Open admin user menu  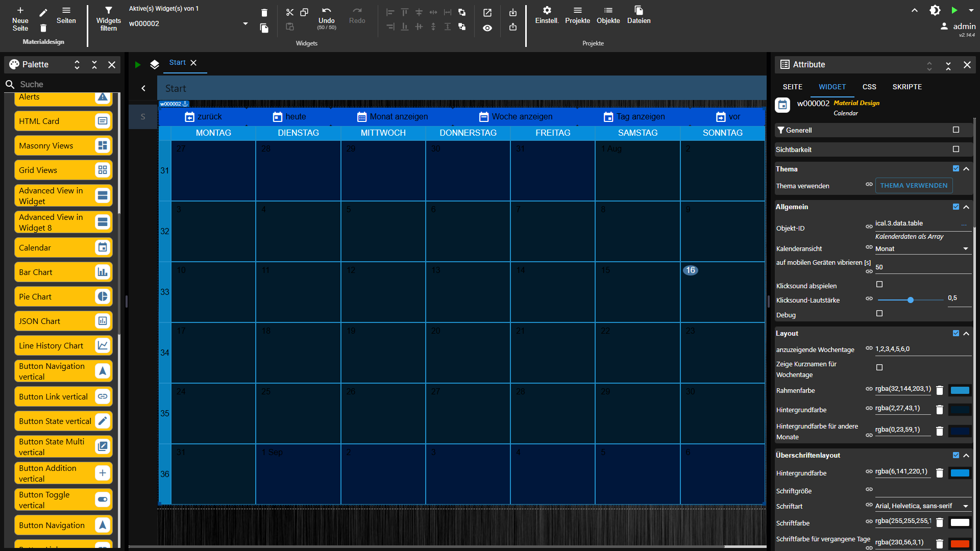[x=958, y=27]
